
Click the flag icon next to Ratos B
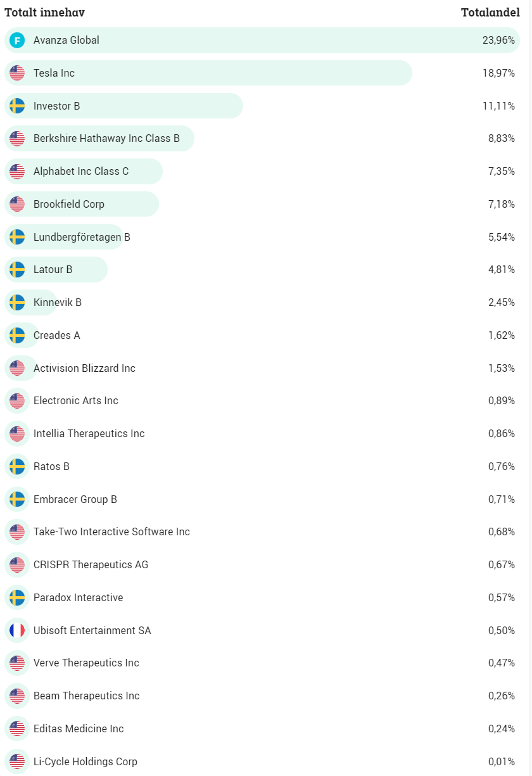click(17, 467)
